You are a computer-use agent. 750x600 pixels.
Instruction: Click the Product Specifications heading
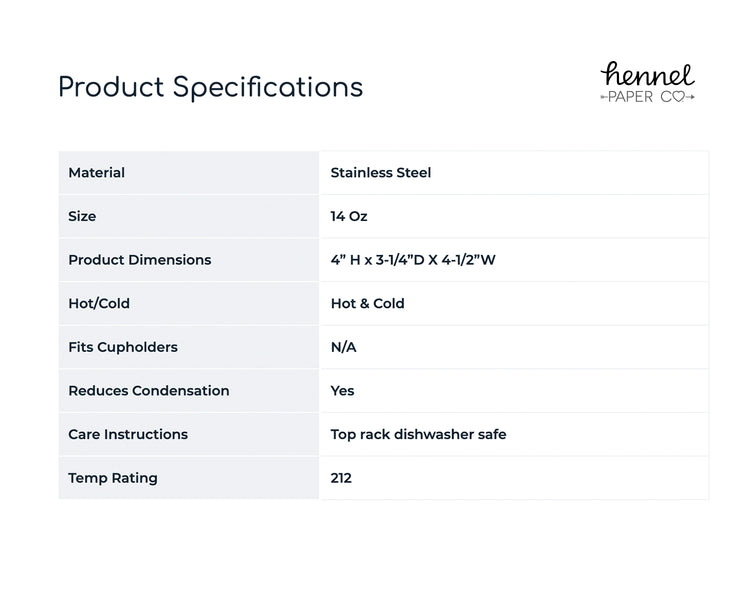(210, 88)
